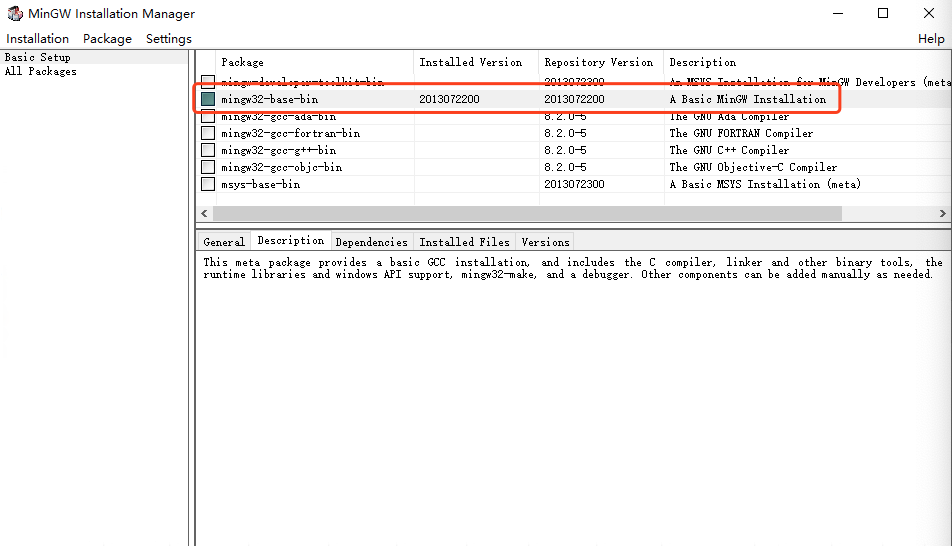Viewport: 952px width, 546px height.
Task: Open the Help menu
Action: 931,39
